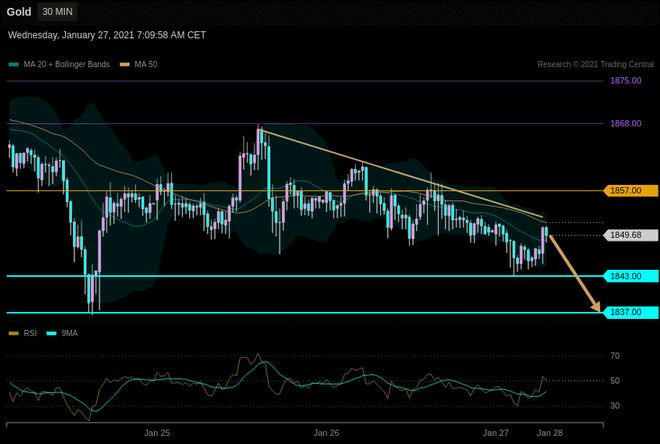The height and width of the screenshot is (444, 660).
Task: Click the Jan 28 date axis label
Action: [549, 433]
